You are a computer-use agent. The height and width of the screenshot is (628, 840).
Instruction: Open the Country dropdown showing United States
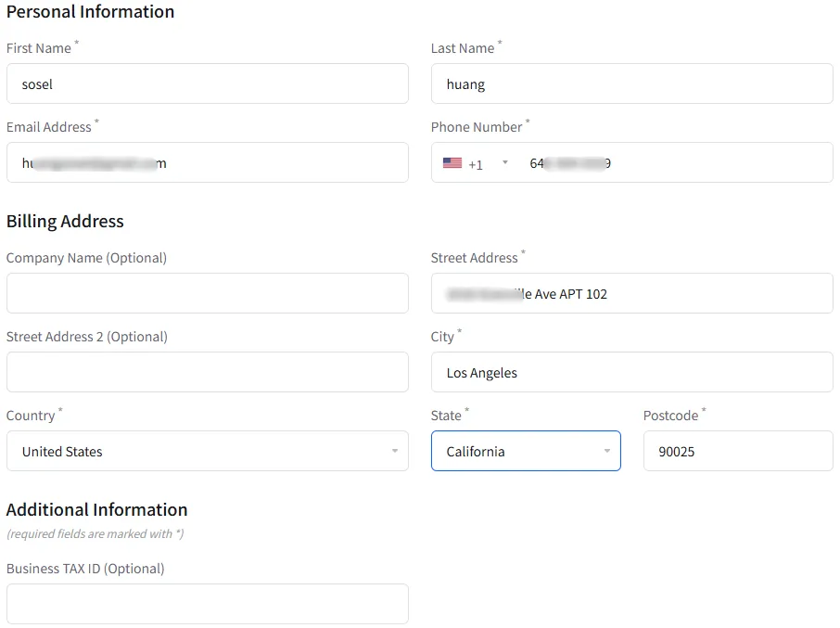pyautogui.click(x=208, y=451)
